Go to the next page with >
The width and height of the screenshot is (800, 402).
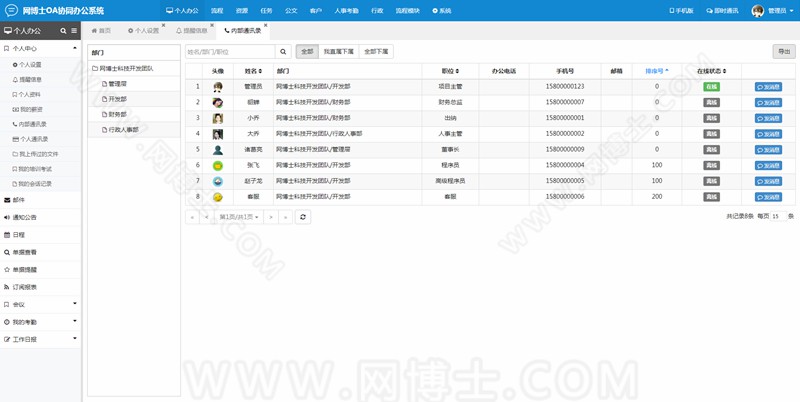271,217
